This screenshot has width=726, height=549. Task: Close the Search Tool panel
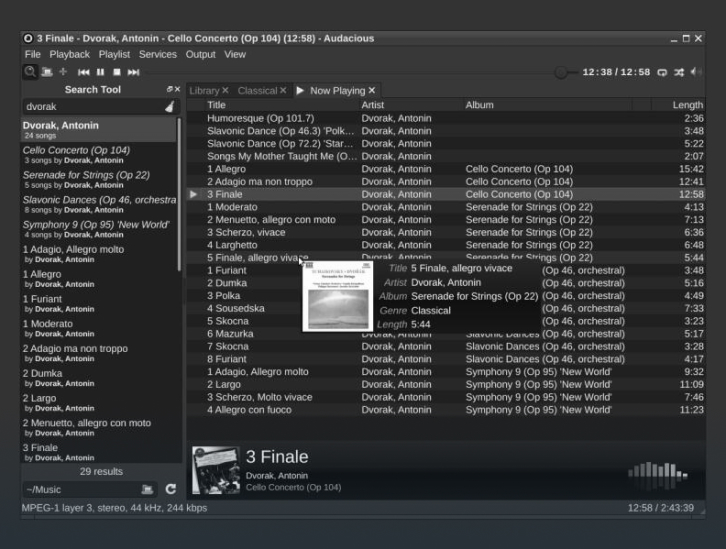point(177,89)
